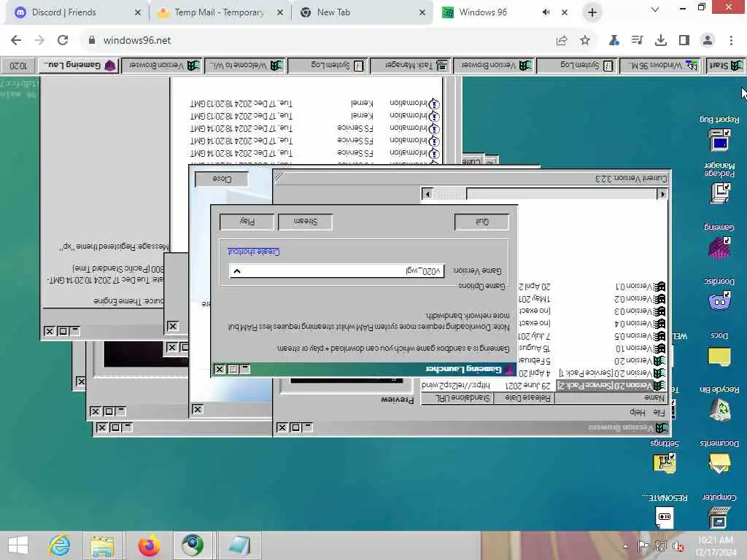
Task: Sort by Name column in Version Browser
Action: click(x=611, y=397)
